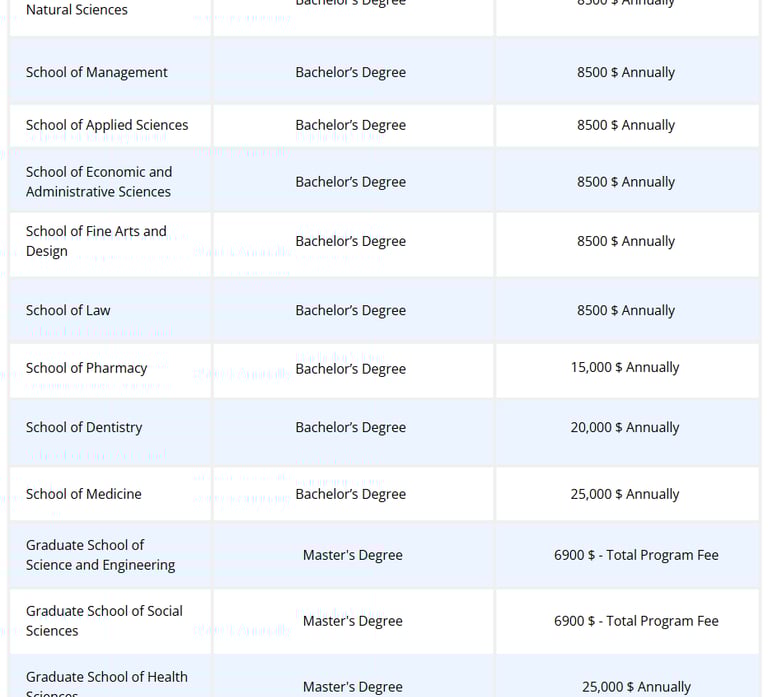Click the "15,000 $ Annually" Pharmacy fee
This screenshot has height=697, width=768.
point(625,367)
